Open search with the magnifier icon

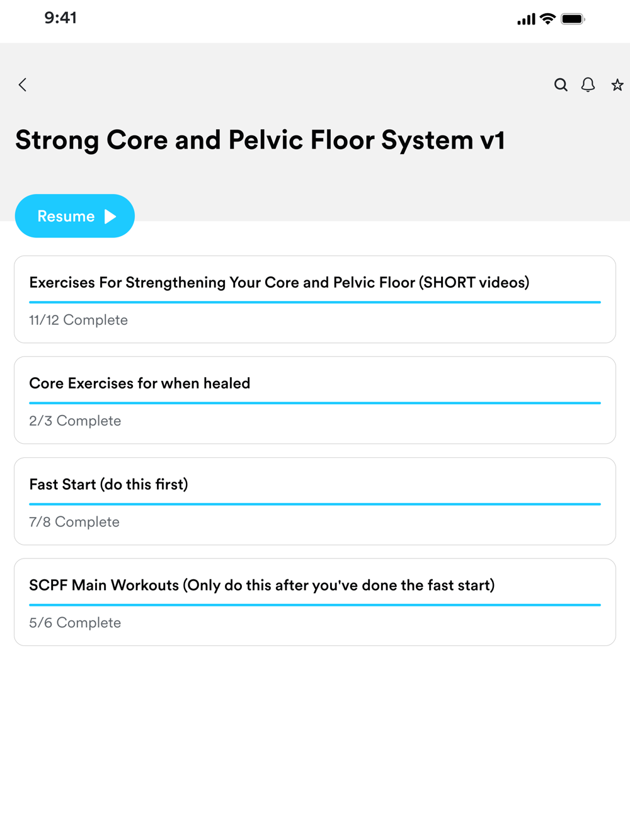[x=561, y=85]
